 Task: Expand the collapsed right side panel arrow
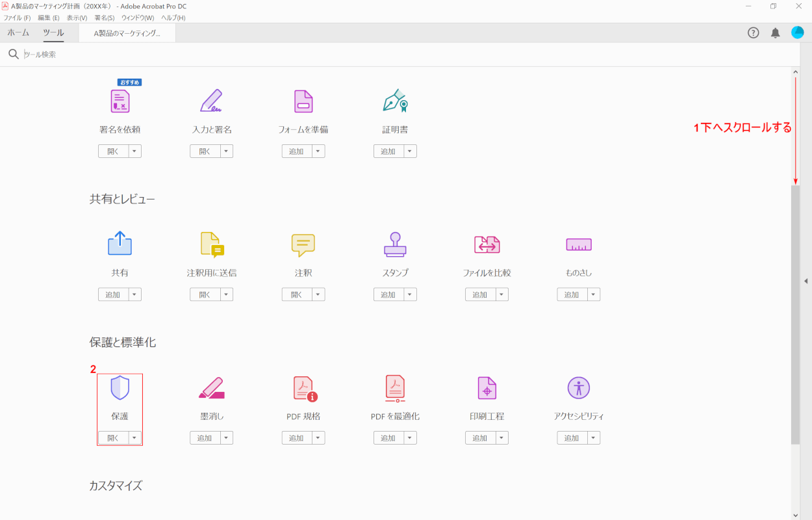point(806,281)
